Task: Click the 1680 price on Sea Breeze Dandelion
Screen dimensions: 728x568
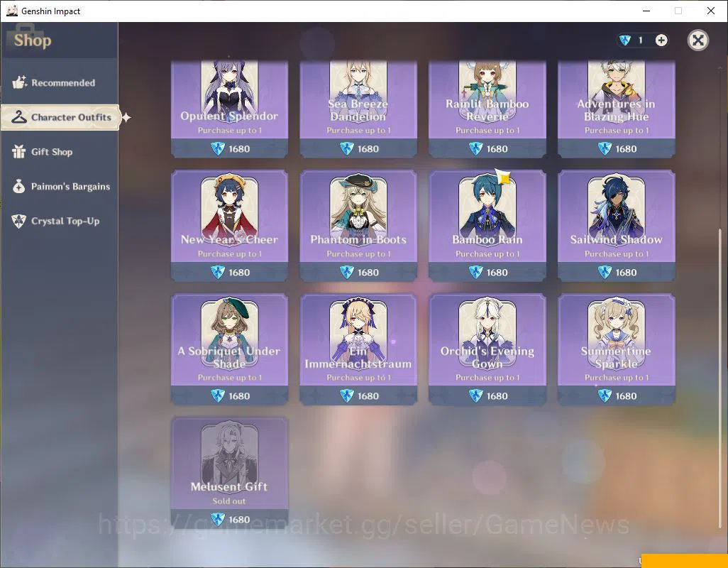Action: pos(368,149)
